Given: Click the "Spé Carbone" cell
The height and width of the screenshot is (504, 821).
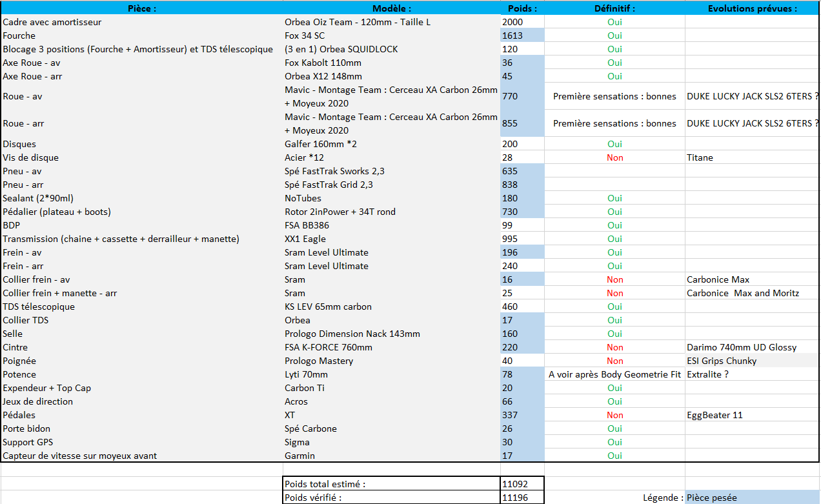Looking at the screenshot, I should 391,428.
